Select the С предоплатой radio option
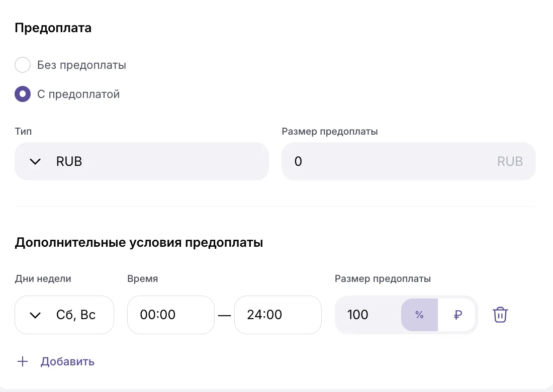553x392 pixels. coord(23,94)
